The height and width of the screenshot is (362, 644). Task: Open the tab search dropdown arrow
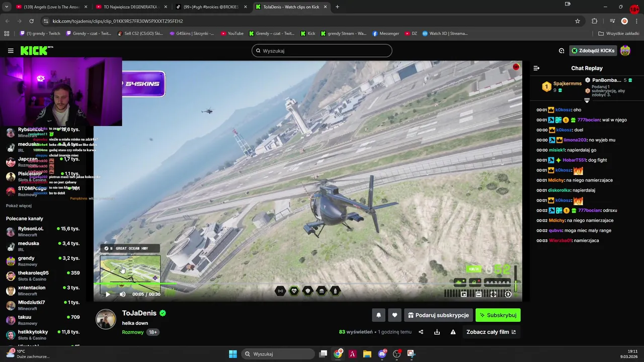click(x=6, y=7)
